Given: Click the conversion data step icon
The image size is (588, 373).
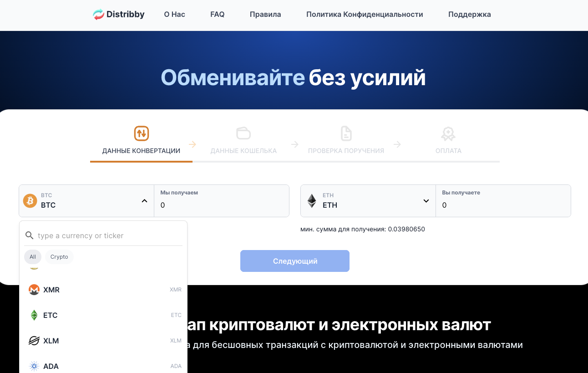Looking at the screenshot, I should point(141,133).
